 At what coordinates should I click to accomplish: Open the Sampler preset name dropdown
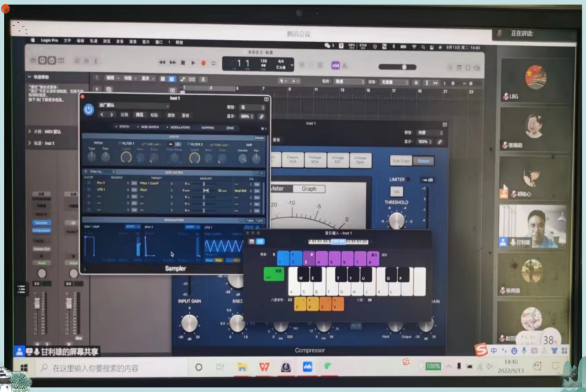point(133,105)
